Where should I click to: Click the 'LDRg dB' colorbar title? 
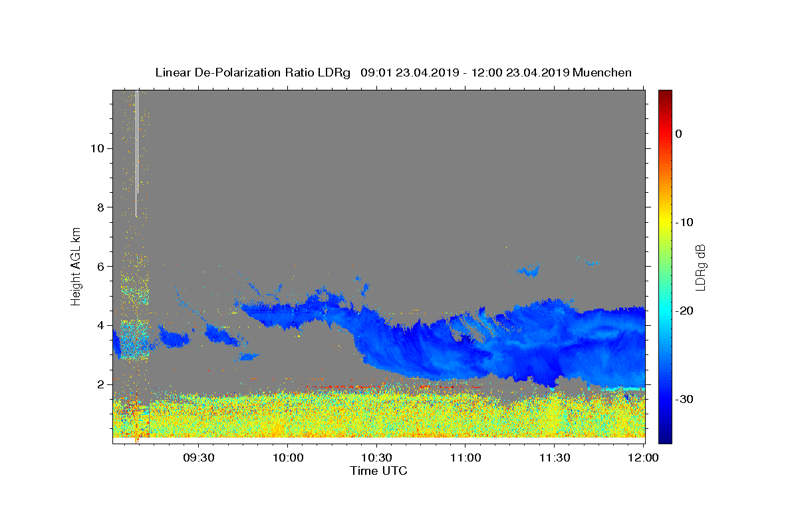point(700,267)
